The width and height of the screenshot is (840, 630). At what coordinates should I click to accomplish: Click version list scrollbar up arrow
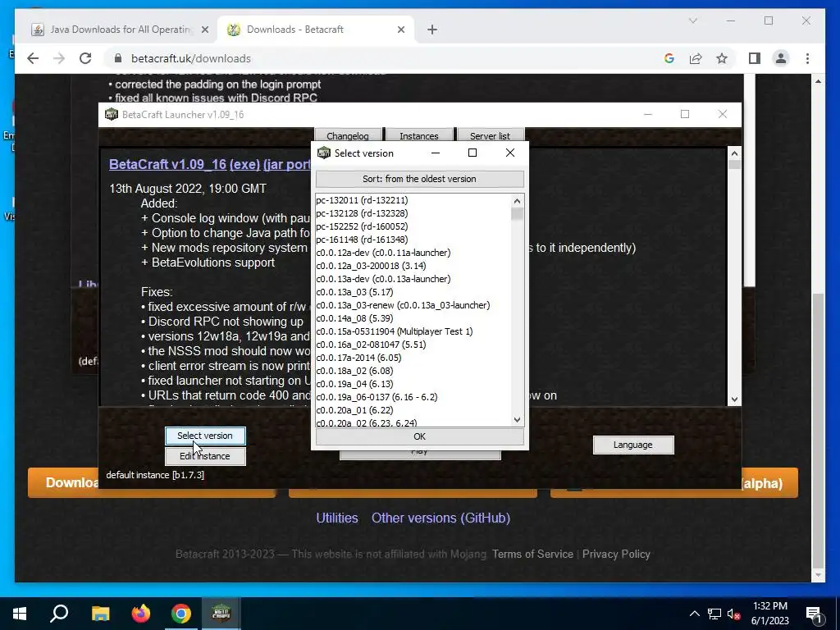517,201
